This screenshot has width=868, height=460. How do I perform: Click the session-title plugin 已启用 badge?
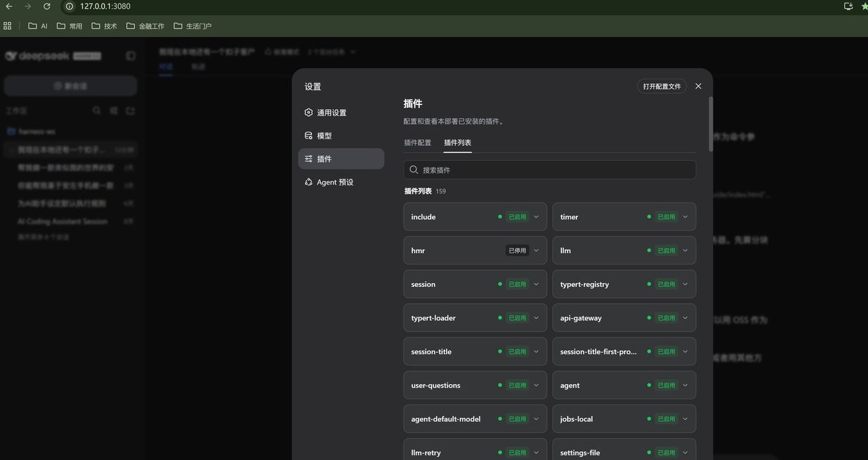(517, 351)
